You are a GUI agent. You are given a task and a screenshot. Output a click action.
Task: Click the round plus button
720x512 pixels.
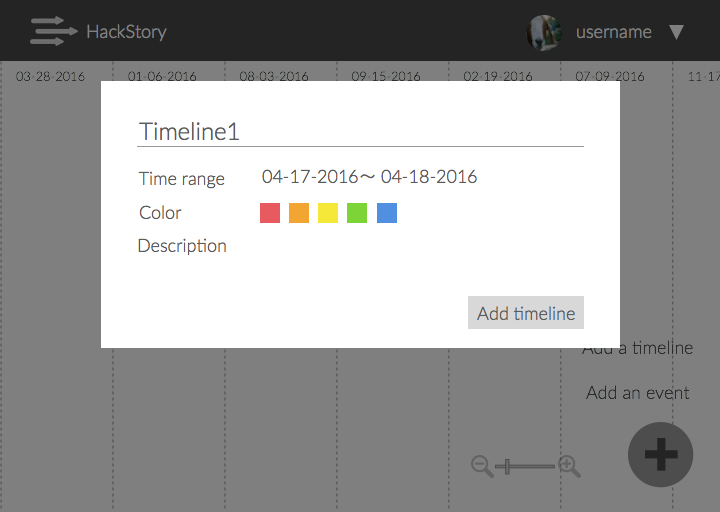tap(660, 455)
